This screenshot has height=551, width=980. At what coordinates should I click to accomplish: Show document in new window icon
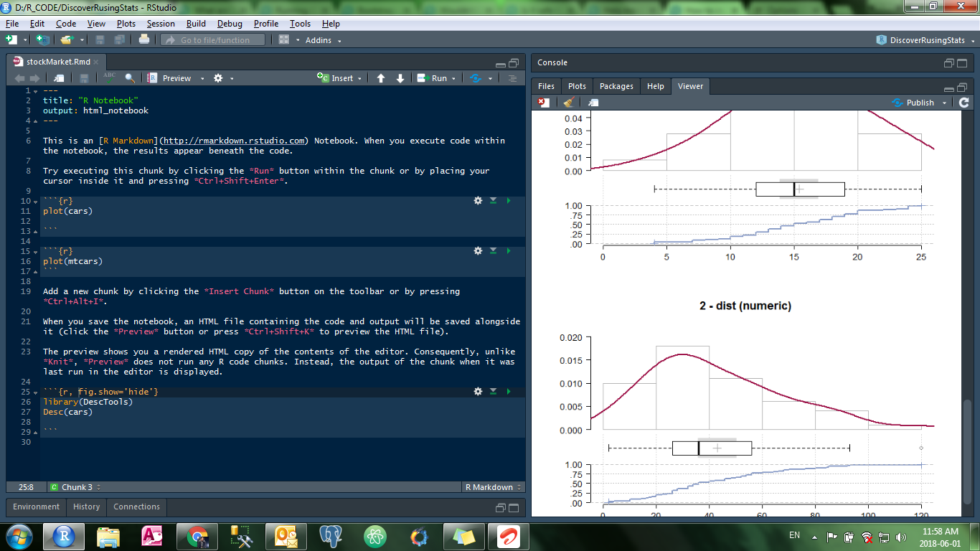(59, 78)
